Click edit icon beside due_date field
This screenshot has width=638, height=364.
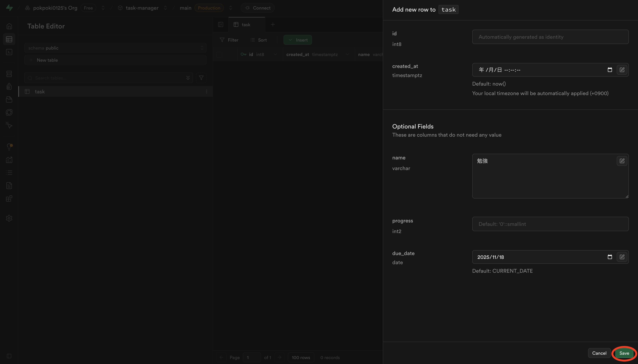coord(622,257)
